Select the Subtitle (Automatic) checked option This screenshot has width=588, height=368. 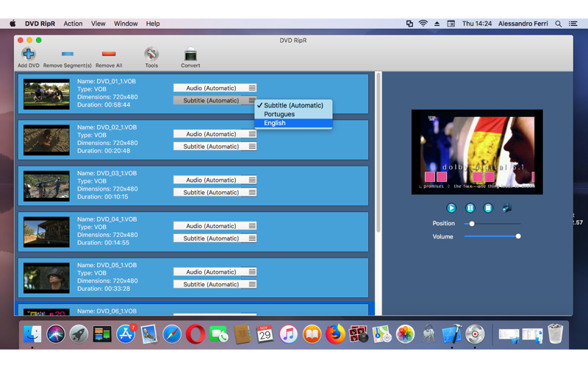pos(293,105)
